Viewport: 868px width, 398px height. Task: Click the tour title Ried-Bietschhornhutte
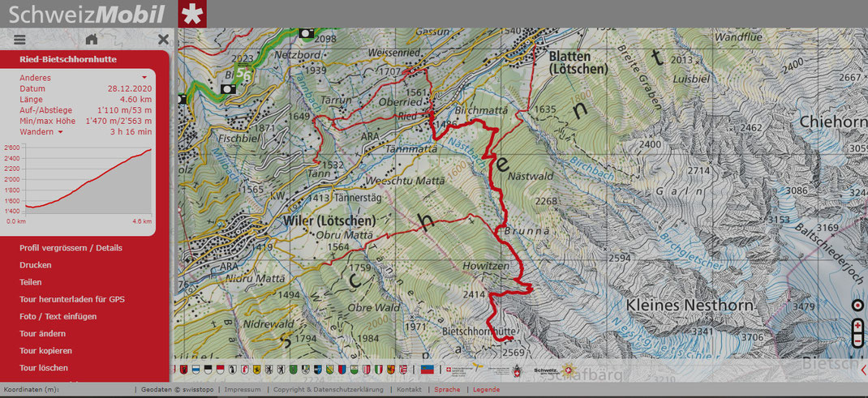[68, 60]
